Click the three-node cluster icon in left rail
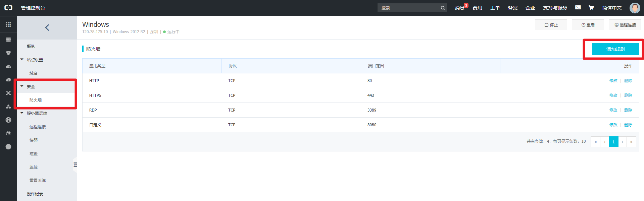The height and width of the screenshot is (201, 644). pos(8,107)
